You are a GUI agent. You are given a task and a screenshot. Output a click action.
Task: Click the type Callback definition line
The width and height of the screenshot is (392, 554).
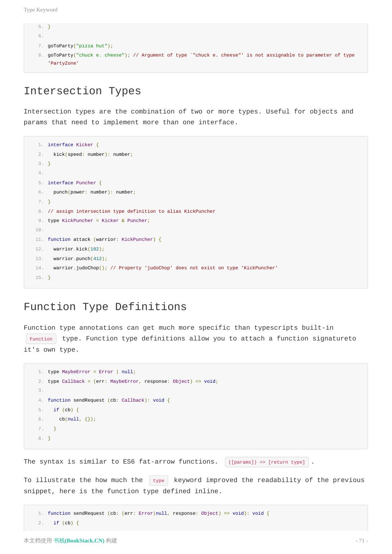[133, 381]
